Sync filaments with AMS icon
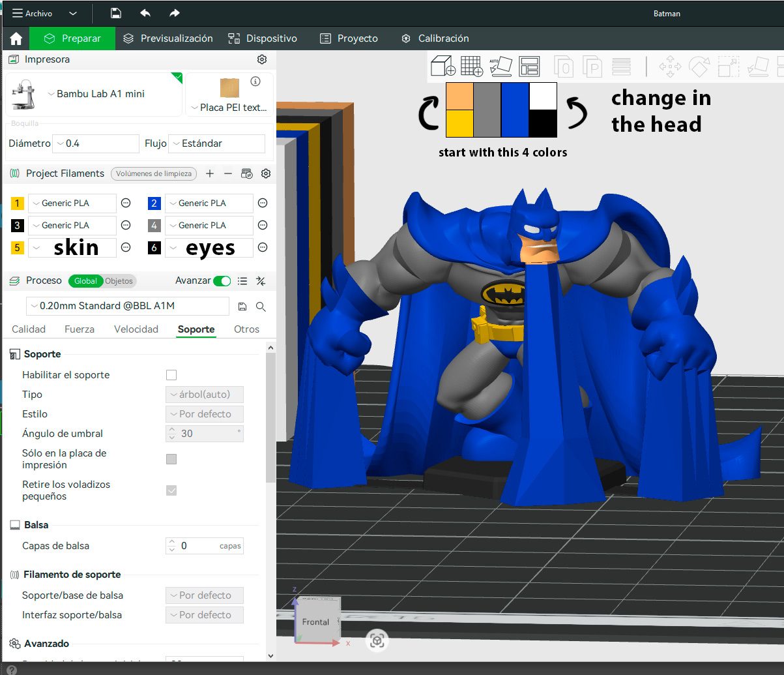Image resolution: width=784 pixels, height=675 pixels. (x=246, y=173)
